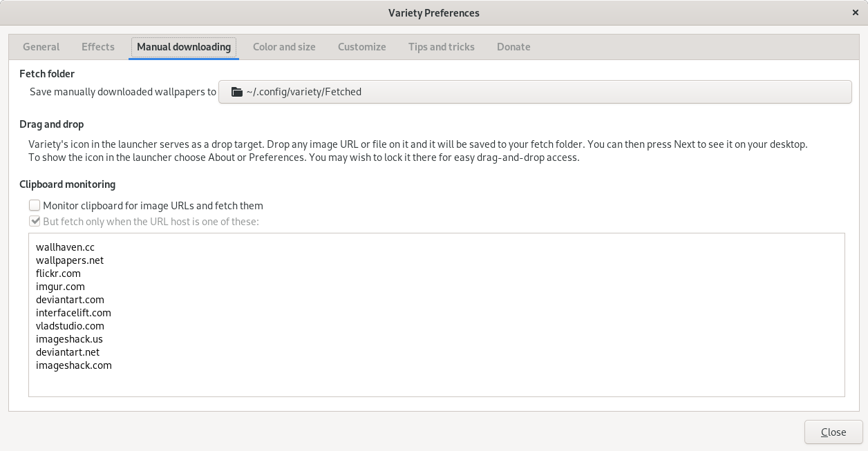Click the imgur.com host entry
868x451 pixels.
pyautogui.click(x=60, y=287)
